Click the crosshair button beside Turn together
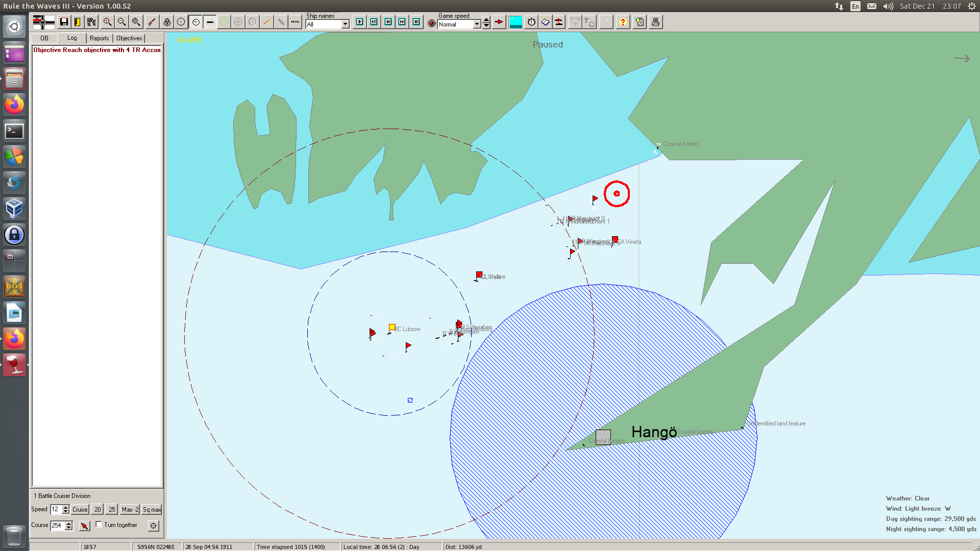This screenshot has height=551, width=980. [154, 525]
